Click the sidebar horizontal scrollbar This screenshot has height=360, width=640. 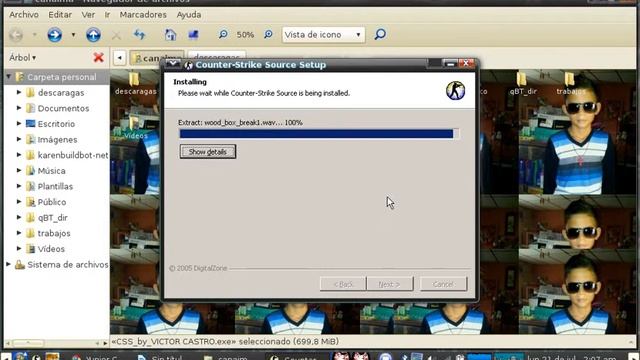pyautogui.click(x=57, y=343)
